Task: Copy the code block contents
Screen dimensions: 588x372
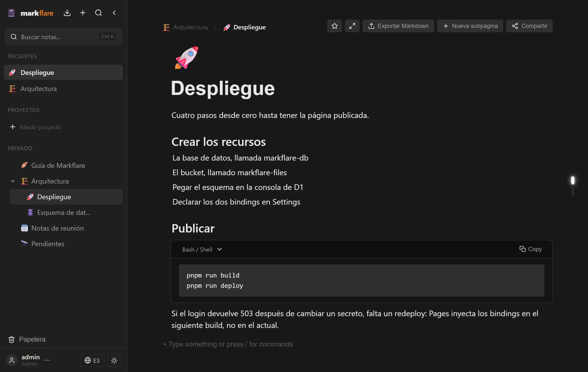Action: [x=531, y=249]
